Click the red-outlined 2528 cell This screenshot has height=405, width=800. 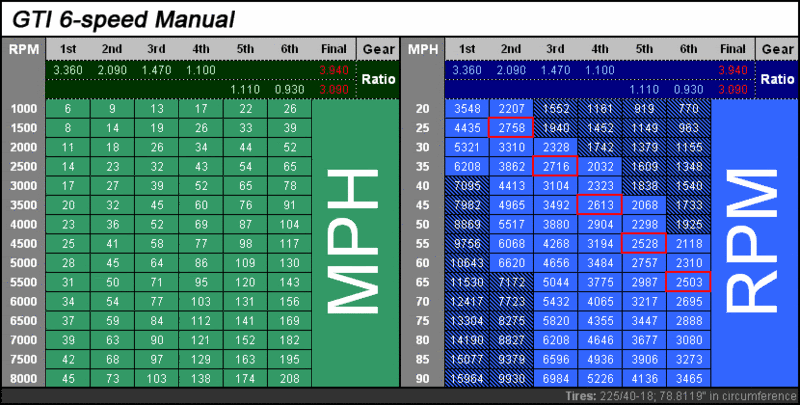point(644,244)
